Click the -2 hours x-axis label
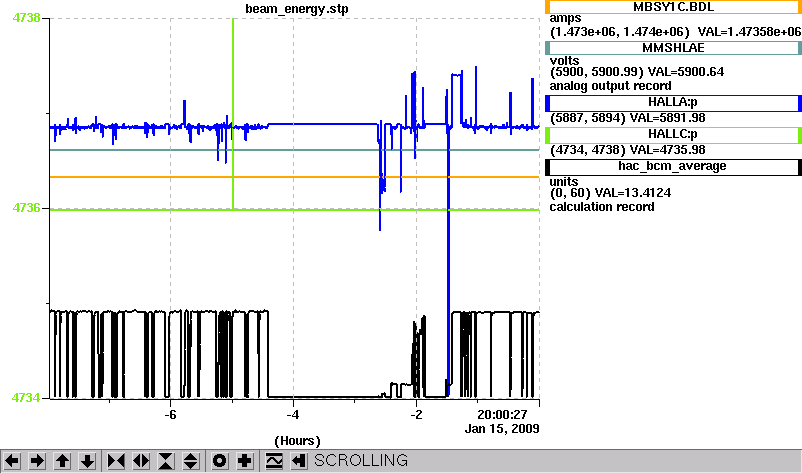Screen dimensions: 802x473 (416, 414)
